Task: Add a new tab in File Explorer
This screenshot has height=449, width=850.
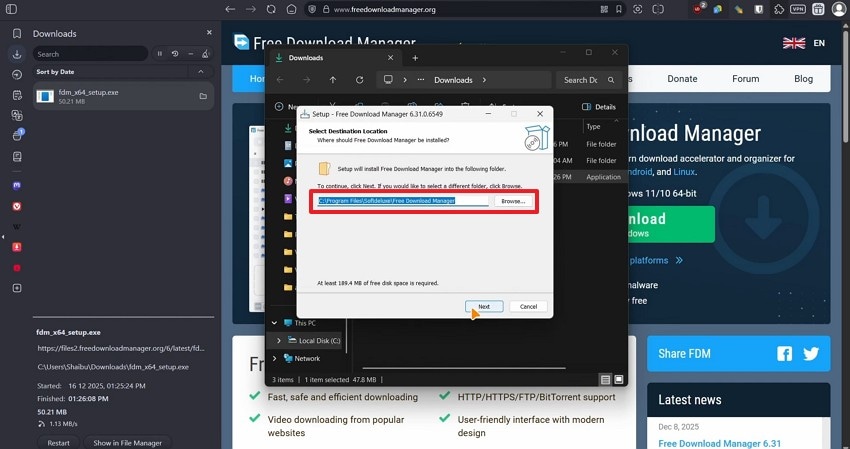Action: point(415,58)
